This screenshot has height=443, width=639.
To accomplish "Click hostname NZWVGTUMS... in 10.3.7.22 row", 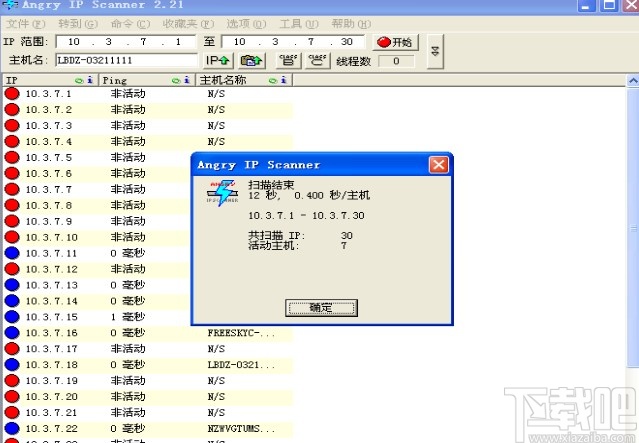I will pyautogui.click(x=241, y=429).
